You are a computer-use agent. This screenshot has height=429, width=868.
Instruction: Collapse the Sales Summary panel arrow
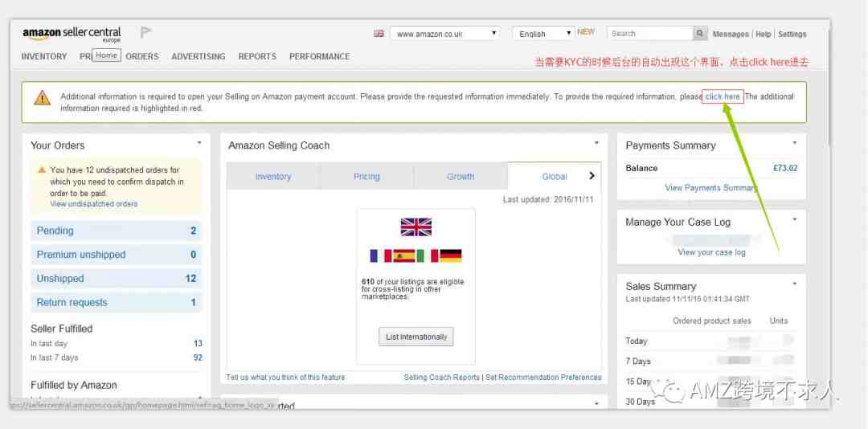click(794, 284)
